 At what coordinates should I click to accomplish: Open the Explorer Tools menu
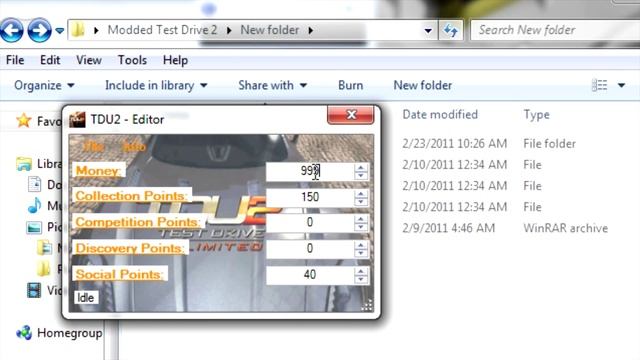click(x=132, y=60)
